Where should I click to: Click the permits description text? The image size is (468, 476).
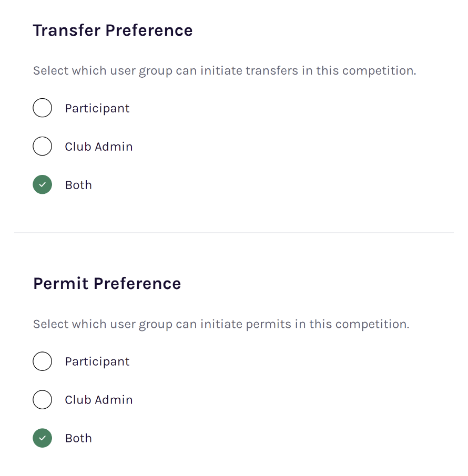(221, 324)
